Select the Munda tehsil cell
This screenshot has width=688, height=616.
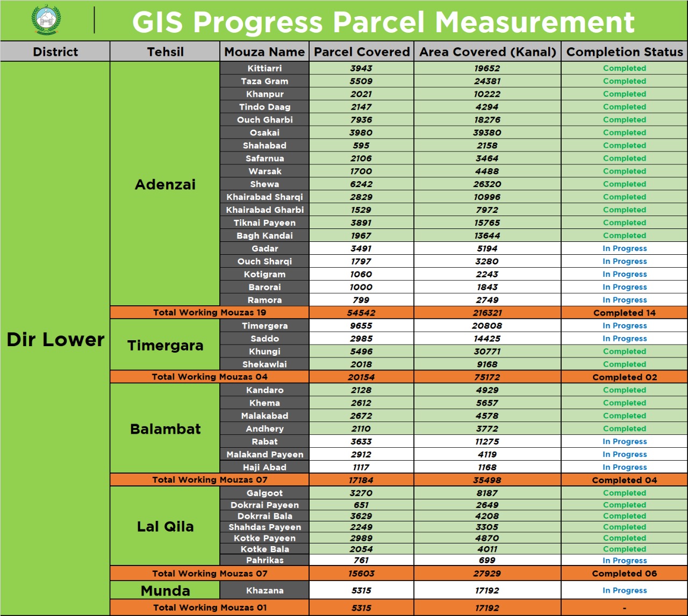165,591
